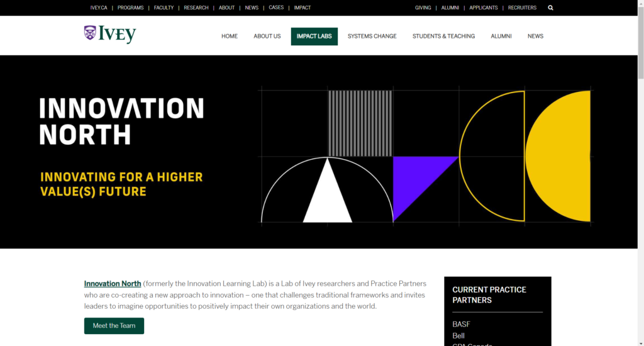Open IVEY.CA top link
Viewport: 644px width, 346px height.
point(99,8)
